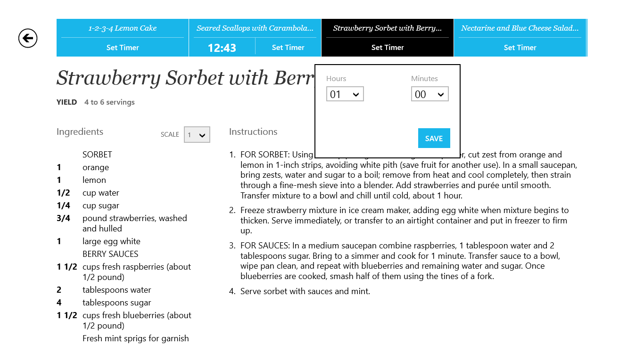Switch to the 1-2-3-4 Lemon Cake tab
This screenshot has height=362, width=644.
coord(123,28)
